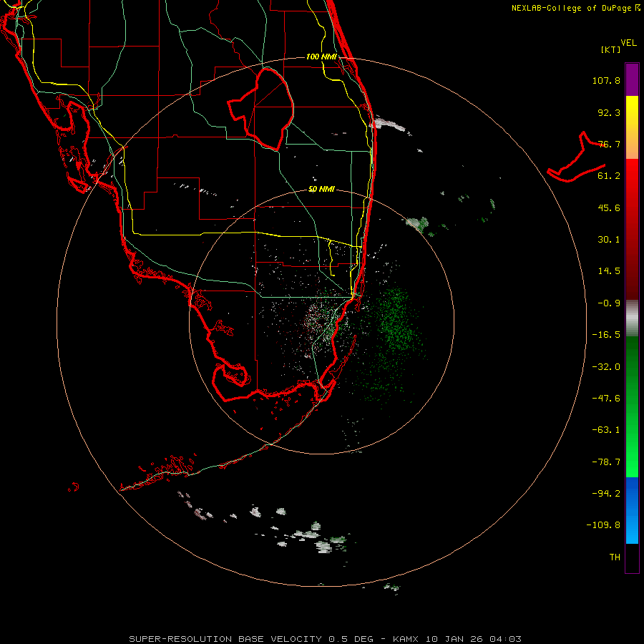The height and width of the screenshot is (644, 644).
Task: Pick the purple segment of the velocity color bar
Action: click(632, 79)
